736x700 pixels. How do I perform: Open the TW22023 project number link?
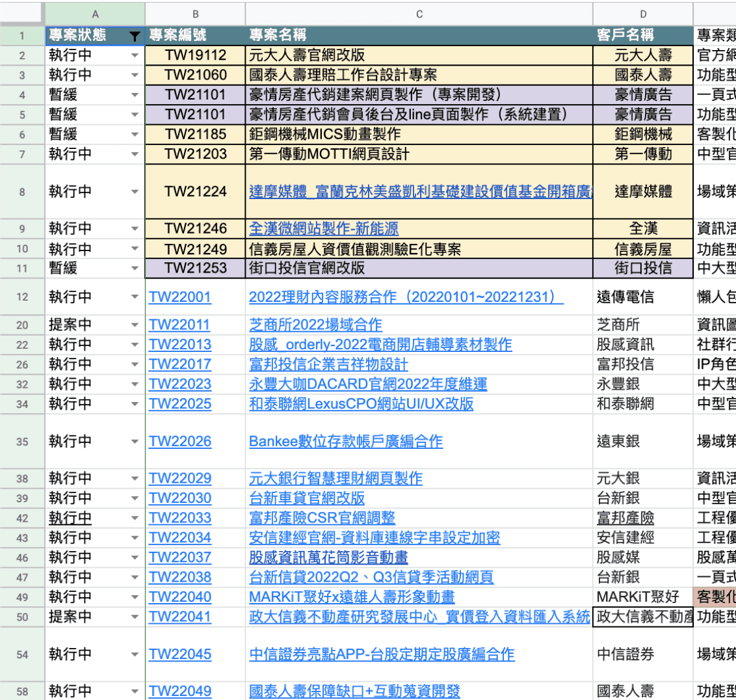click(180, 384)
